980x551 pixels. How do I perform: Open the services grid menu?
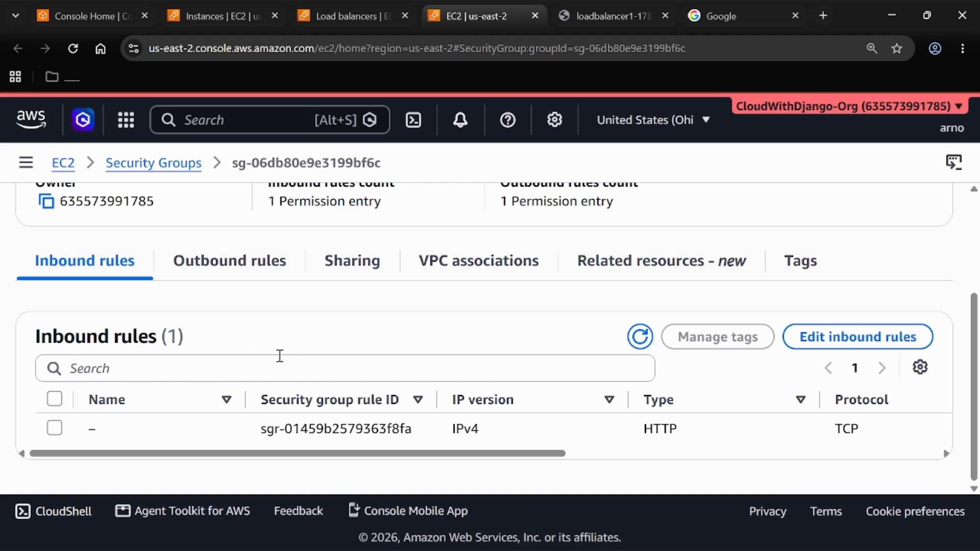(126, 120)
